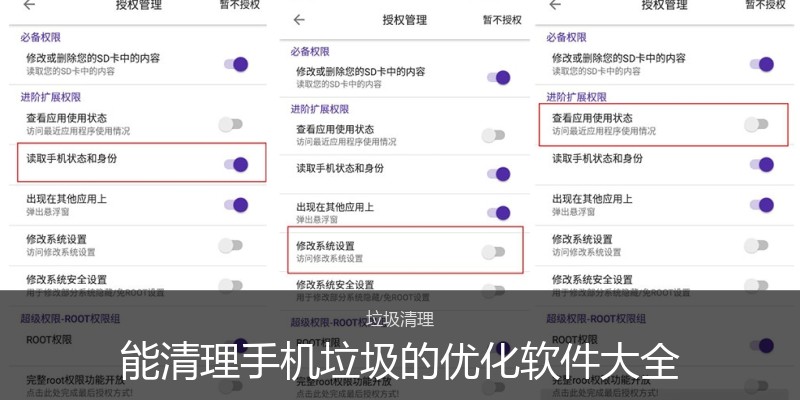Select 必备权限 header in right screenshot
Viewport: 800px width, 400px height.
tap(567, 37)
